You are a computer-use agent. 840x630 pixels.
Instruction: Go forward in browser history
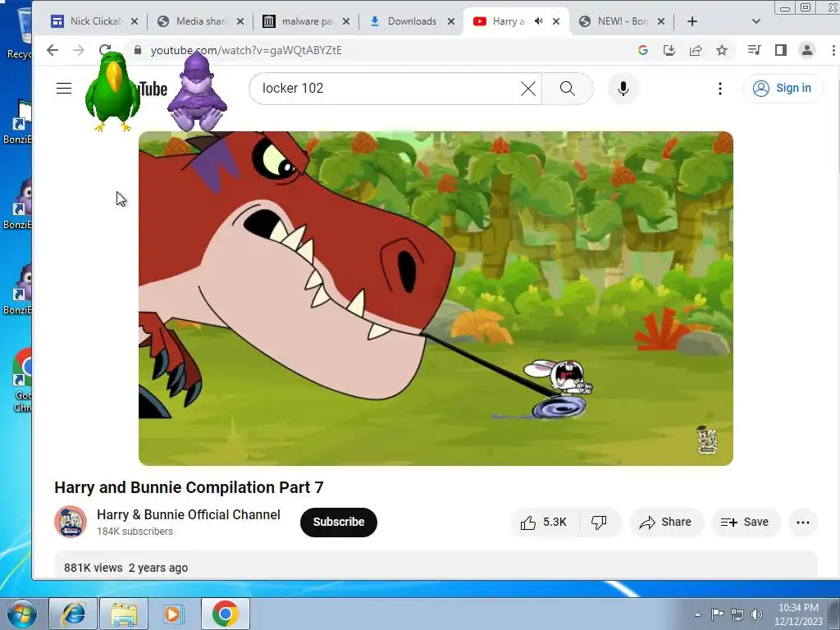point(79,50)
